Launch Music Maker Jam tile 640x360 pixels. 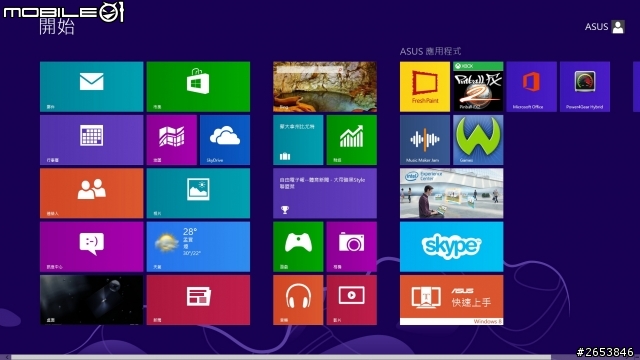coord(425,140)
